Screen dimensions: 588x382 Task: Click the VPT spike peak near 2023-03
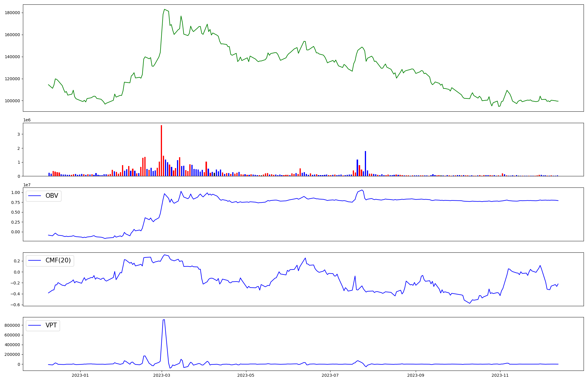pyautogui.click(x=164, y=320)
